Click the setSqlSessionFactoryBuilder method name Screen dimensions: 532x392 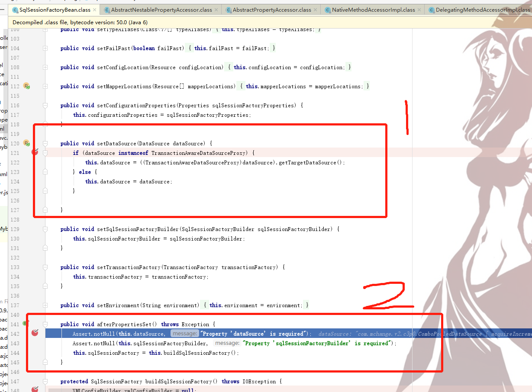pos(138,229)
